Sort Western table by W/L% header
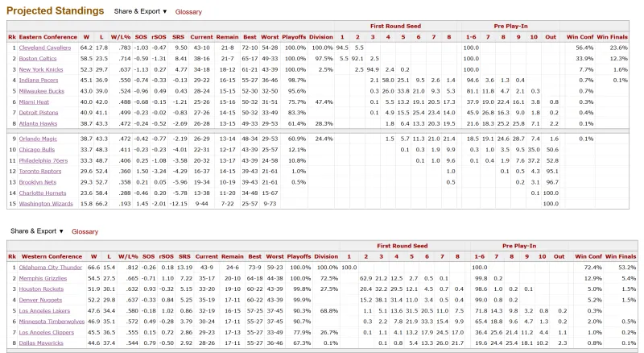Image resolution: width=644 pixels, height=353 pixels. 128,257
